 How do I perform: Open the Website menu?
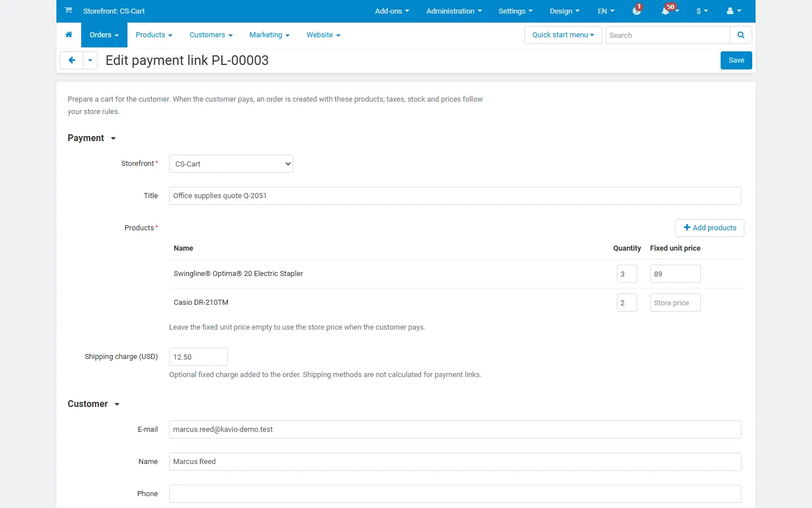pos(324,35)
